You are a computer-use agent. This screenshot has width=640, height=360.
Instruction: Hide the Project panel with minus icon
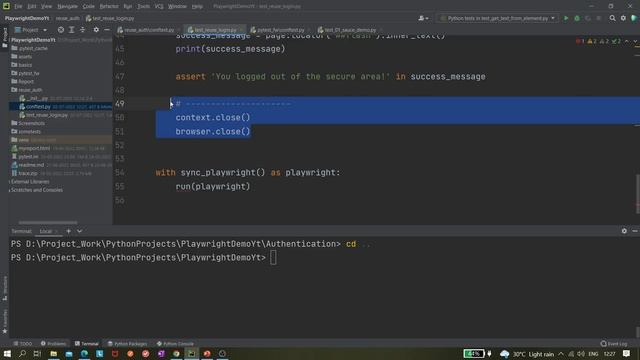pyautogui.click(x=107, y=30)
